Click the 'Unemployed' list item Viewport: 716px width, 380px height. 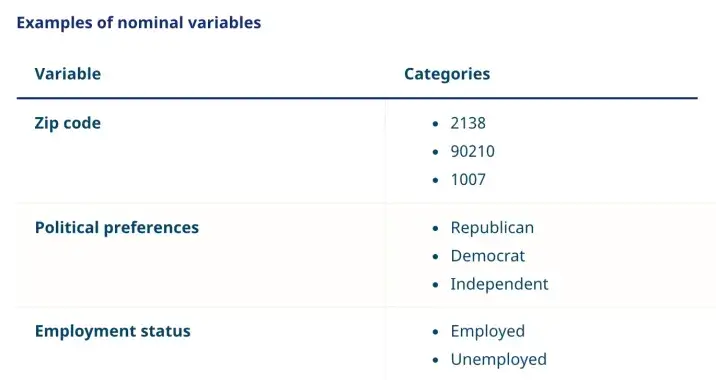(x=499, y=360)
